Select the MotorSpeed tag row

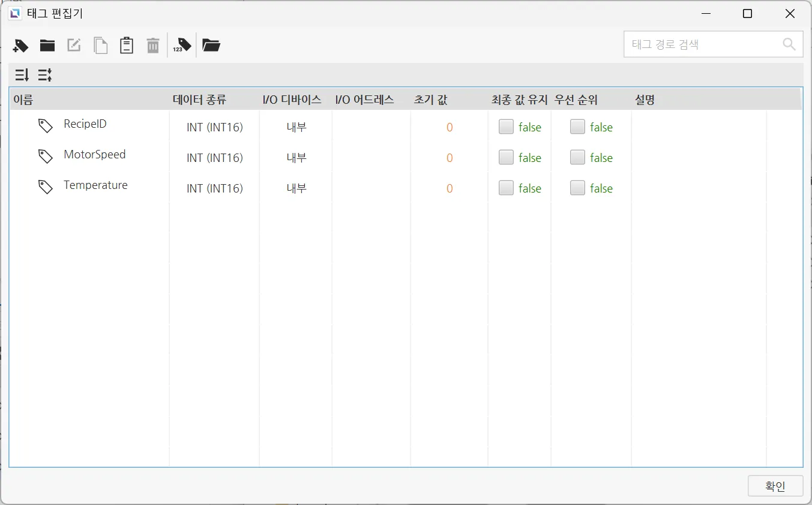coord(94,155)
